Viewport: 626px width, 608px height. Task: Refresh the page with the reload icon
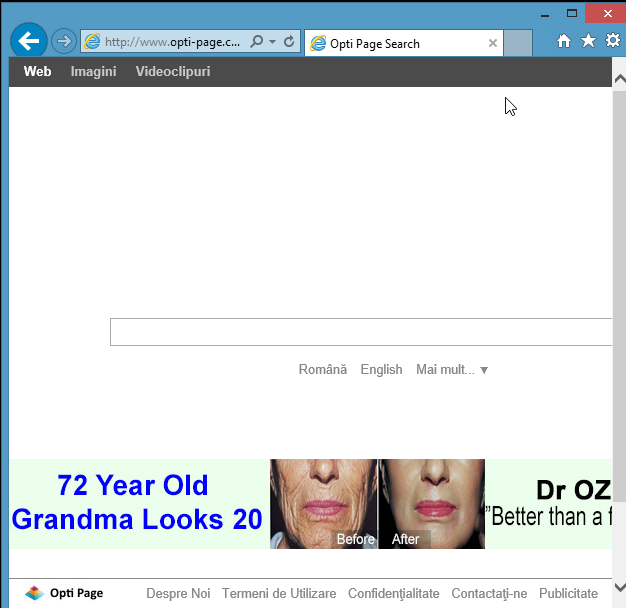[289, 41]
